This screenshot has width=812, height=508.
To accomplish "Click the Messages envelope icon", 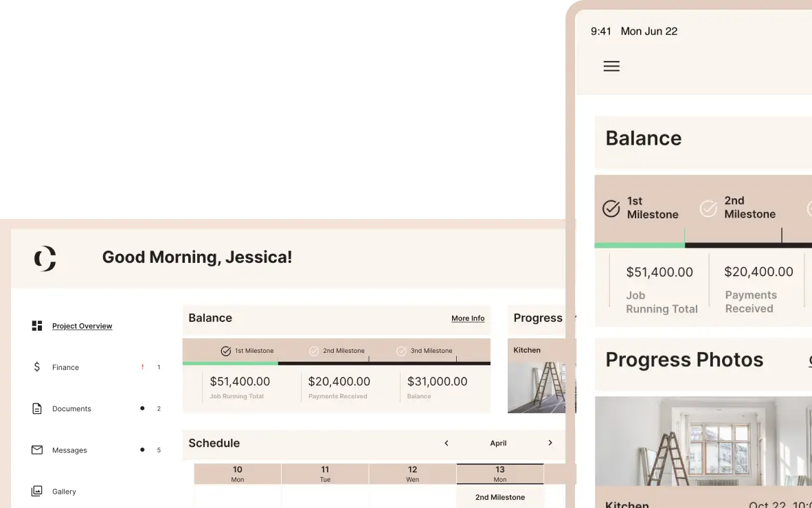I will [37, 450].
